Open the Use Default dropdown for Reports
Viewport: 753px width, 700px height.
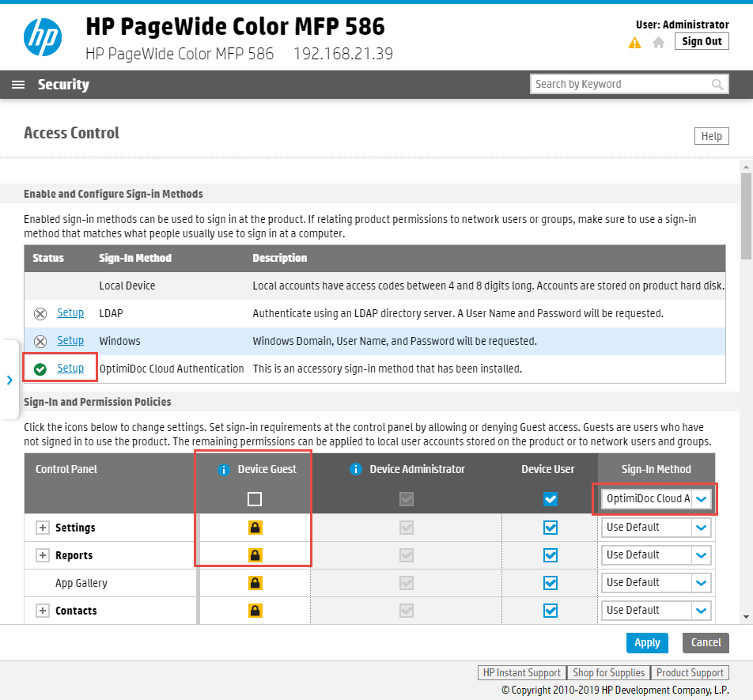click(x=656, y=555)
